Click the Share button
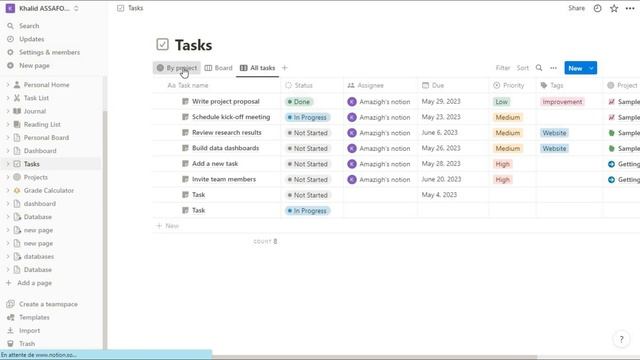This screenshot has width=640, height=360. (576, 8)
